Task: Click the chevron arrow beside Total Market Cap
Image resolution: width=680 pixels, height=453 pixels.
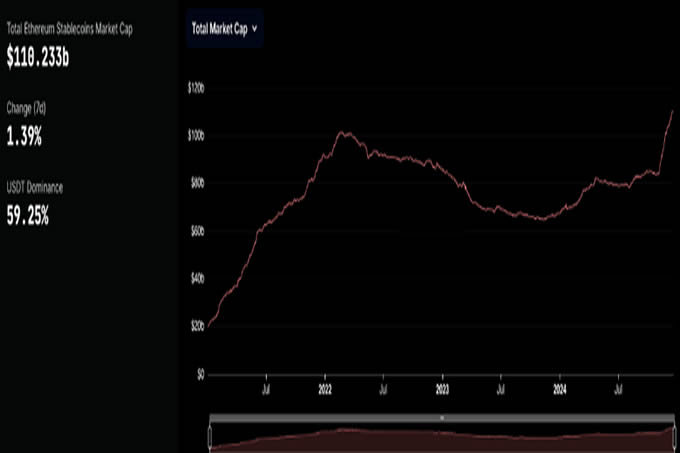Action: [x=256, y=29]
